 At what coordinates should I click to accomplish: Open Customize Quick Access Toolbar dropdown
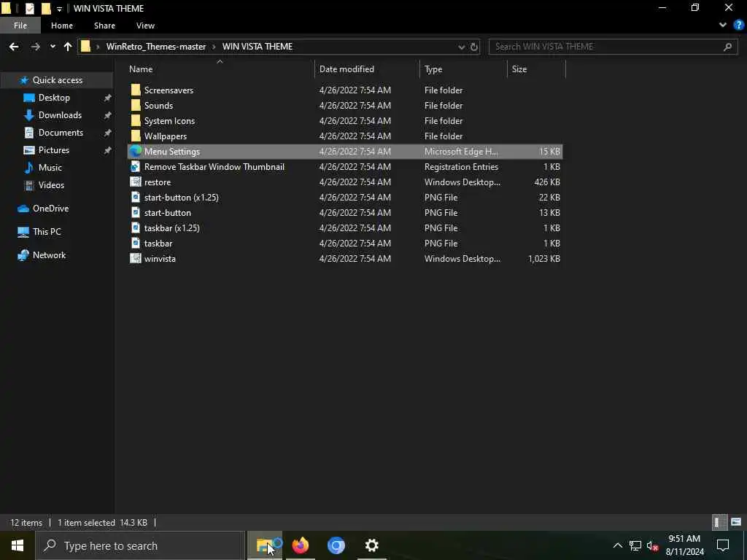pyautogui.click(x=60, y=9)
